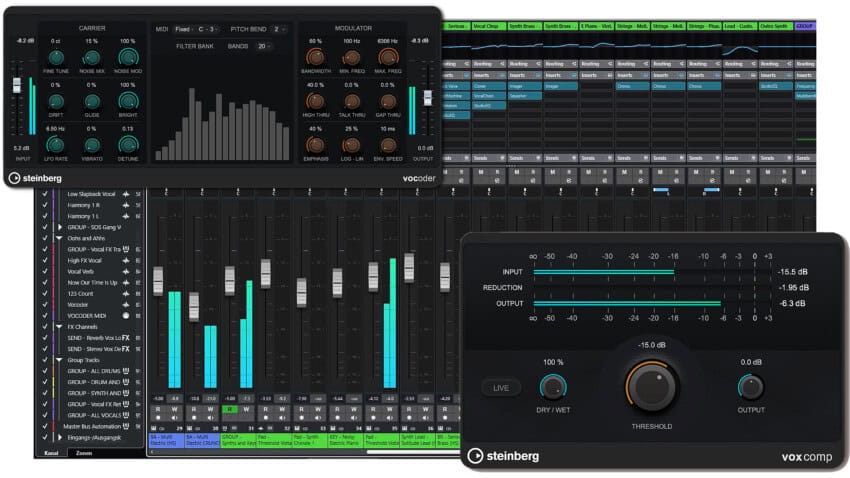
Task: Toggle the LIVE button in VoxComp
Action: (x=501, y=388)
